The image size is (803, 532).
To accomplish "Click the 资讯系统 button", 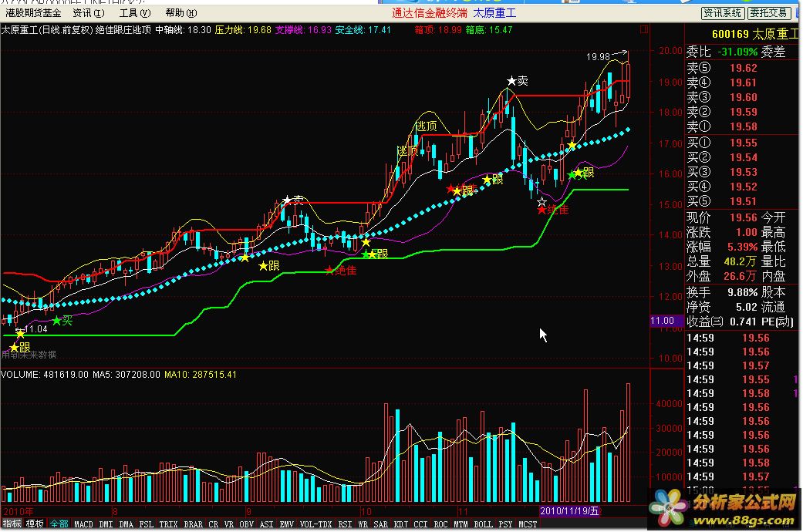I will click(x=723, y=13).
